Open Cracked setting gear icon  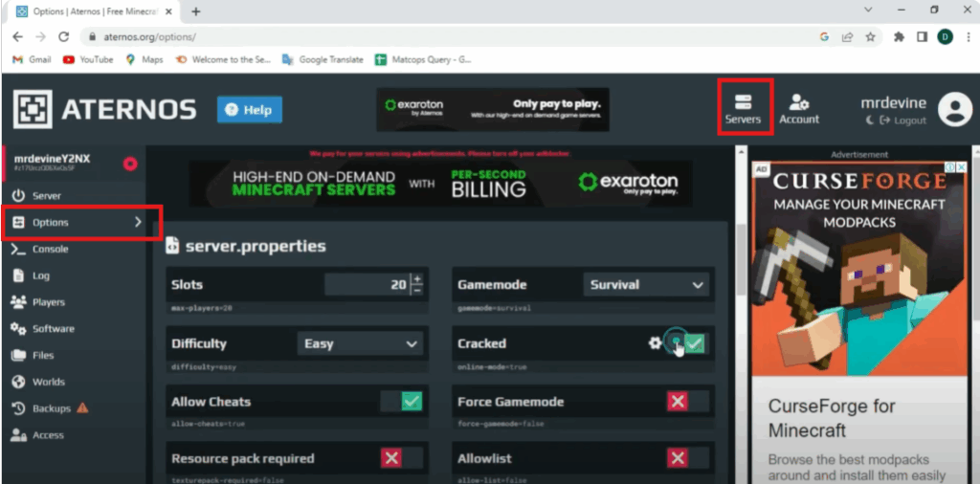[x=655, y=342]
